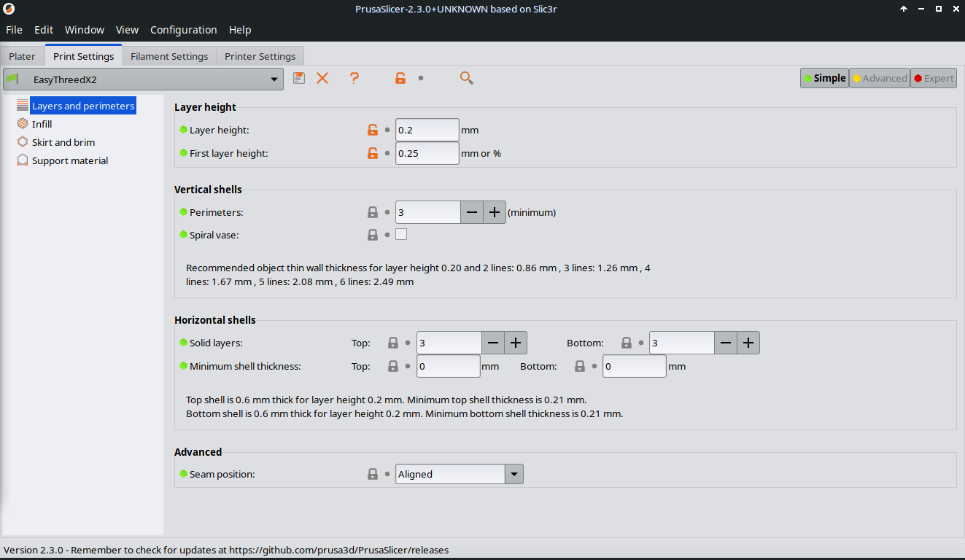
Task: Click the orange unlocked padlock beside Layer height
Action: (x=373, y=131)
